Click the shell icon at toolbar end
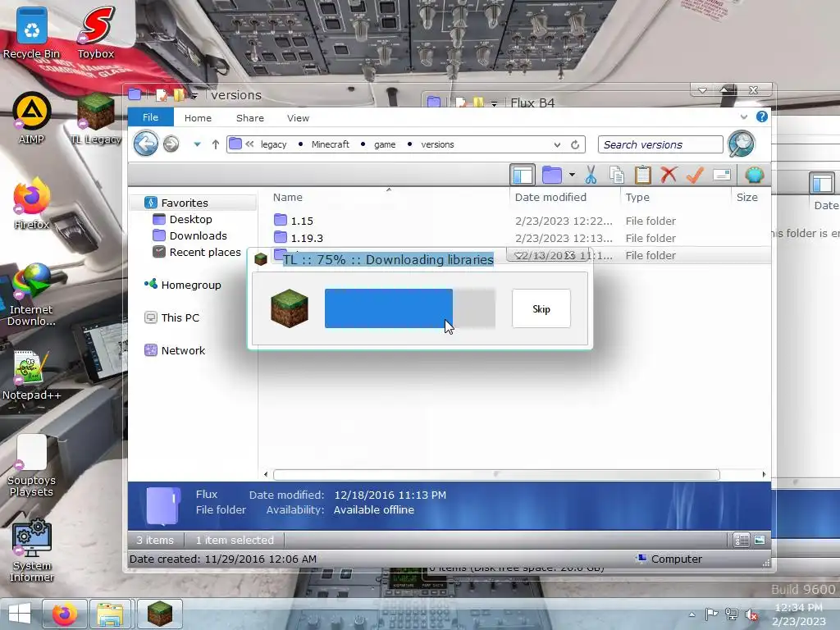 755,175
